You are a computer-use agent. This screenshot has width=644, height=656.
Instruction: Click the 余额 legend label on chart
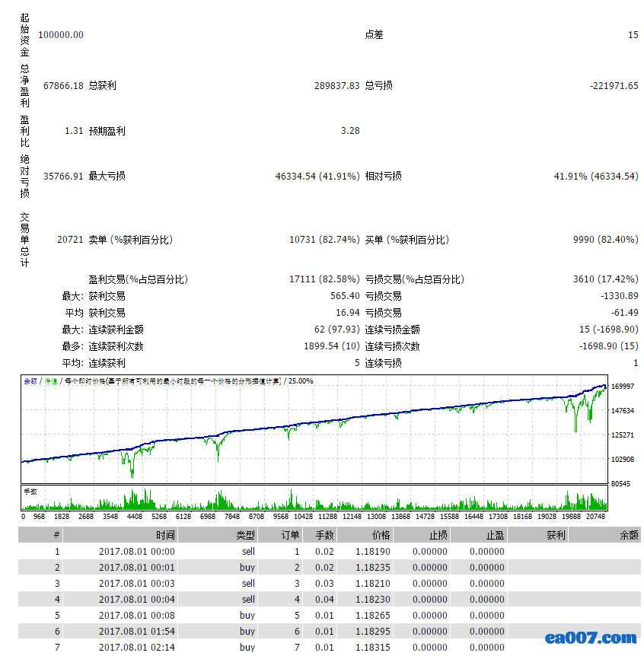[x=30, y=381]
